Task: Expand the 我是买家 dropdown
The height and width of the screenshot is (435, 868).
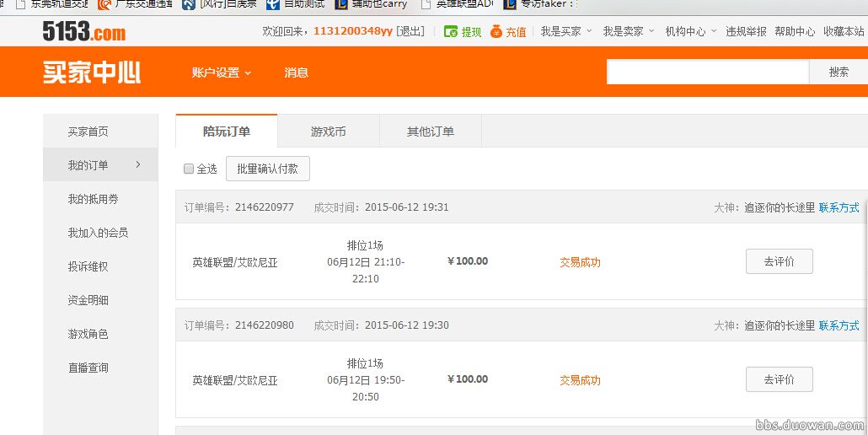Action: coord(565,31)
